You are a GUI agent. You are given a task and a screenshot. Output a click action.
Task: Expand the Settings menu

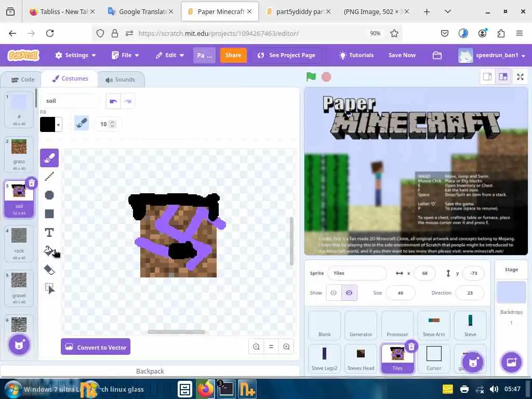click(x=75, y=55)
